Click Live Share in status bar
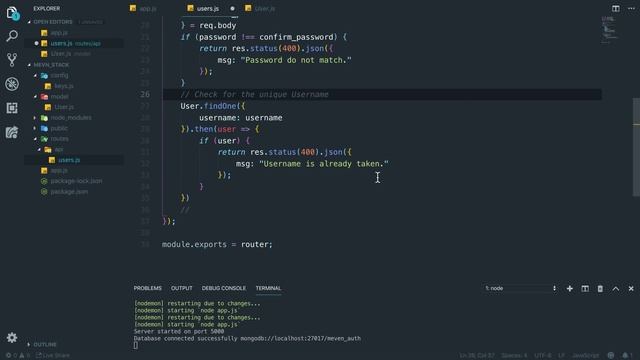640x360 pixels. (53, 356)
